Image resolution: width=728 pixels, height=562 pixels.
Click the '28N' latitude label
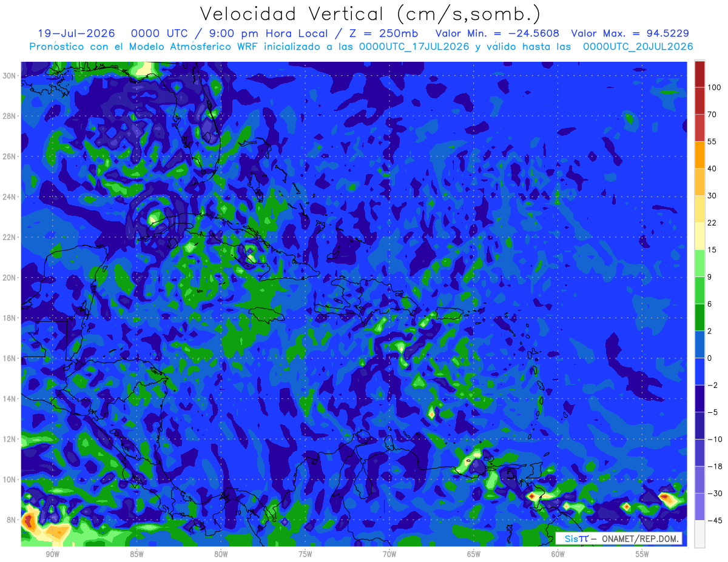point(8,116)
